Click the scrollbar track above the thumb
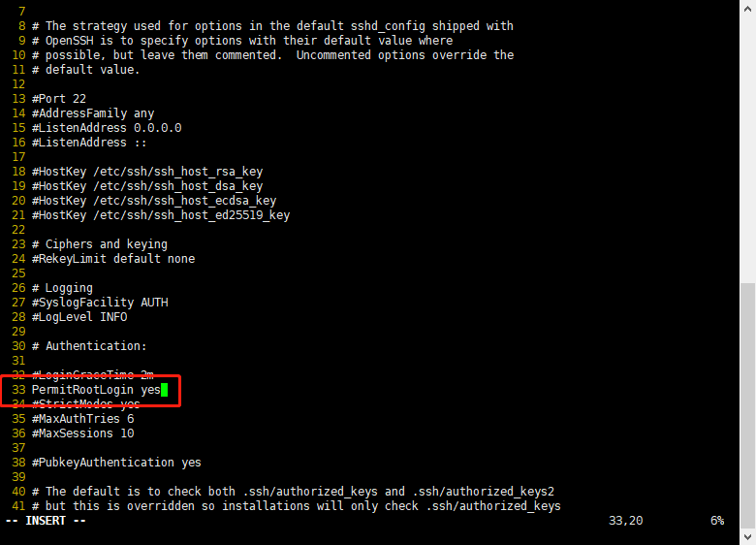This screenshot has height=545, width=756. pos(748,149)
